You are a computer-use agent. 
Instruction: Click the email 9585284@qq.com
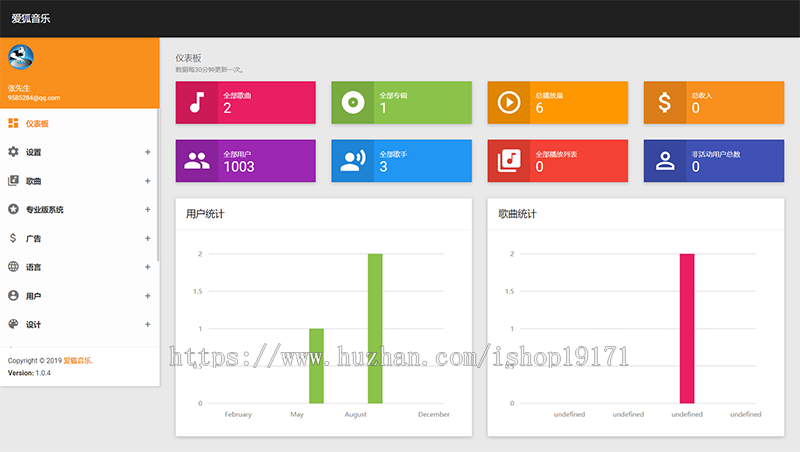(34, 97)
